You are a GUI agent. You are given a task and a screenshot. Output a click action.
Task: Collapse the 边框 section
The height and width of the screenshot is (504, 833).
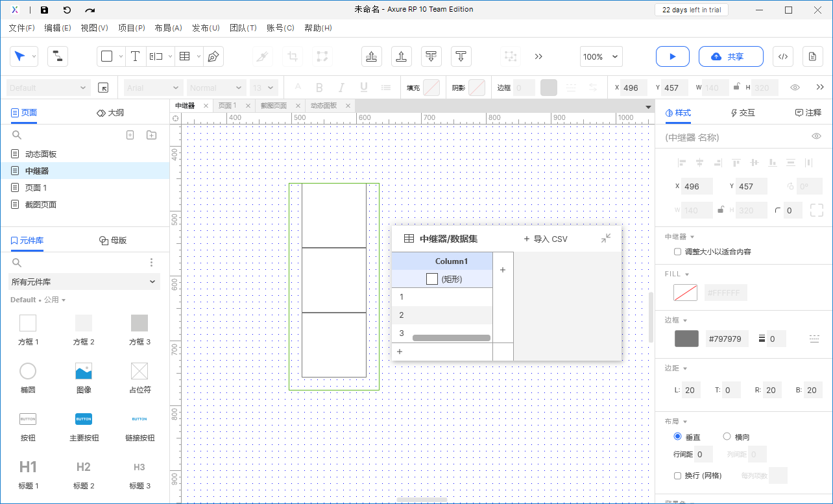coord(675,320)
